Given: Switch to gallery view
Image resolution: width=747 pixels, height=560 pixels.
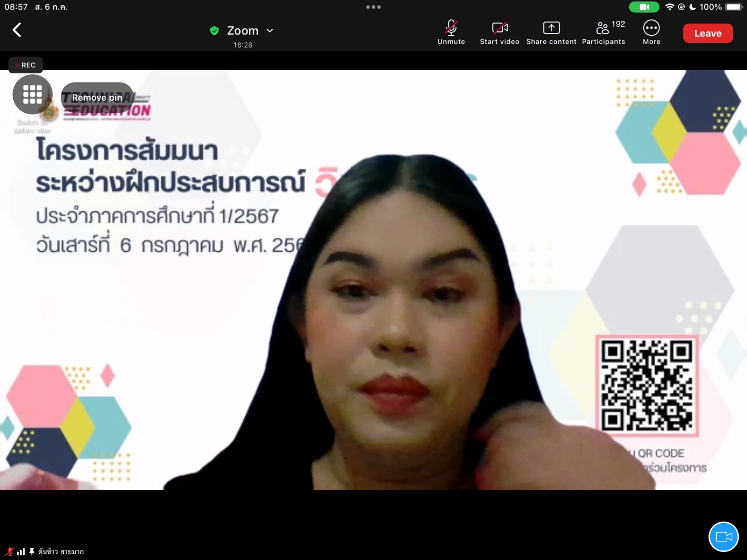Looking at the screenshot, I should point(32,95).
